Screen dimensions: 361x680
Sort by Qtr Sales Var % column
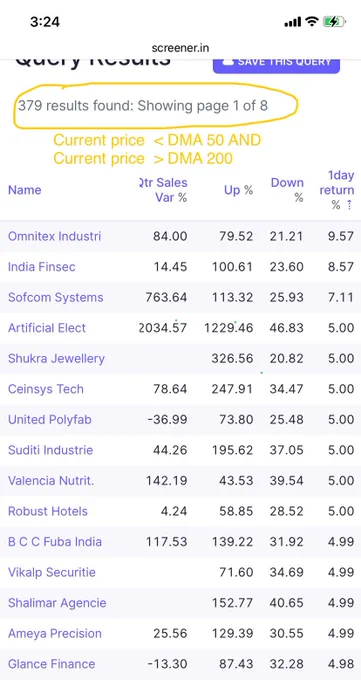163,190
